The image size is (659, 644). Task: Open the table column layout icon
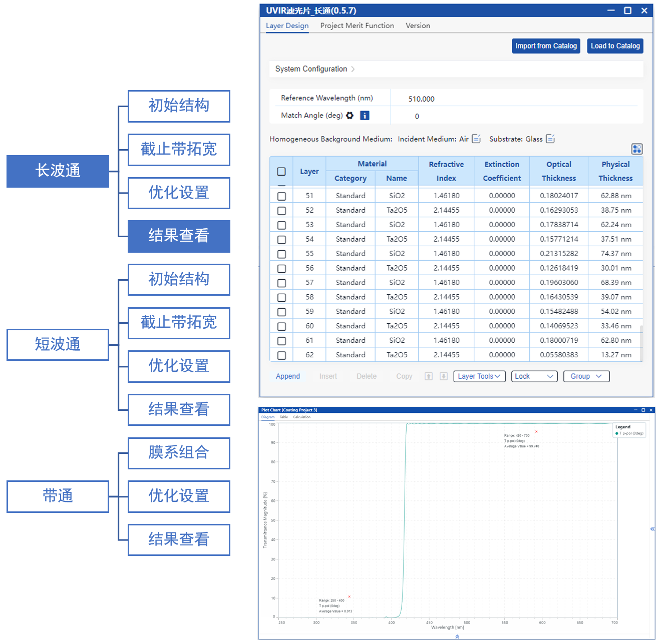click(x=636, y=149)
